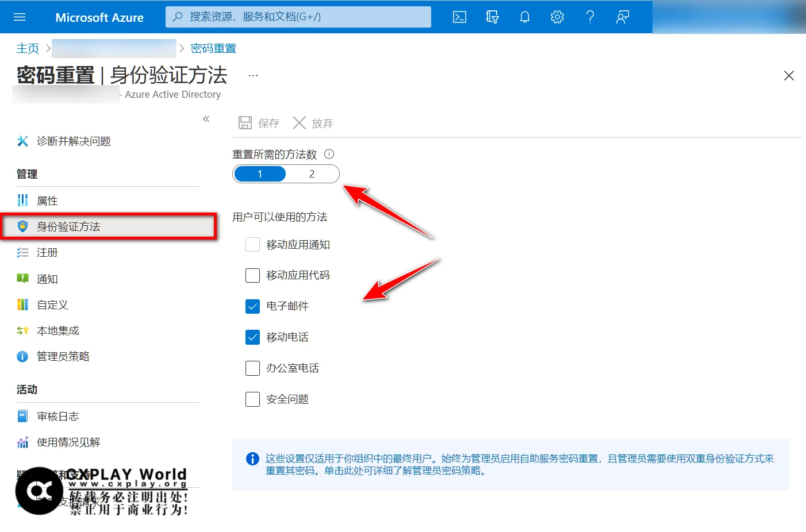This screenshot has width=806, height=532.
Task: Collapse the left navigation with double chevron
Action: click(x=206, y=119)
